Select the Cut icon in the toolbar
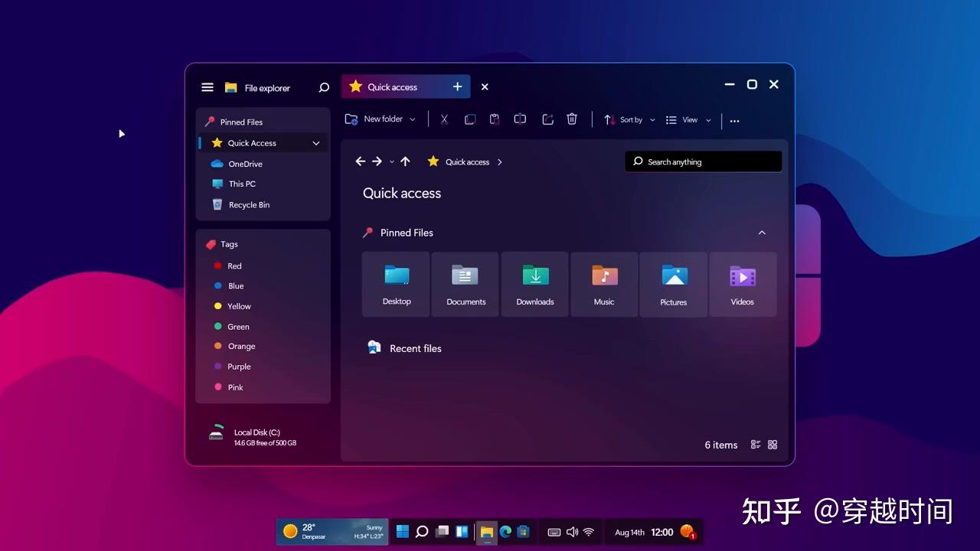The width and height of the screenshot is (980, 551). 444,119
